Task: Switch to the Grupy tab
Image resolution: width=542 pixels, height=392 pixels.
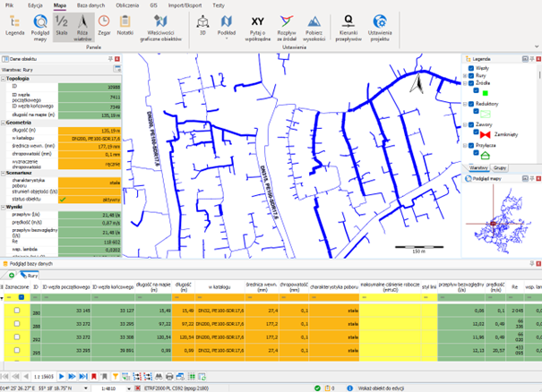Action: [500, 167]
